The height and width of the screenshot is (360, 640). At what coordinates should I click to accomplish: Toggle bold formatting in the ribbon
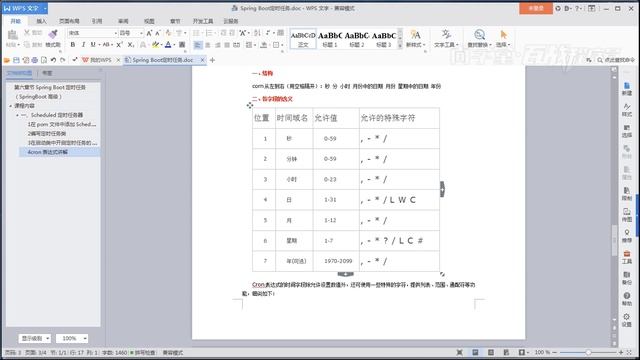[x=73, y=44]
